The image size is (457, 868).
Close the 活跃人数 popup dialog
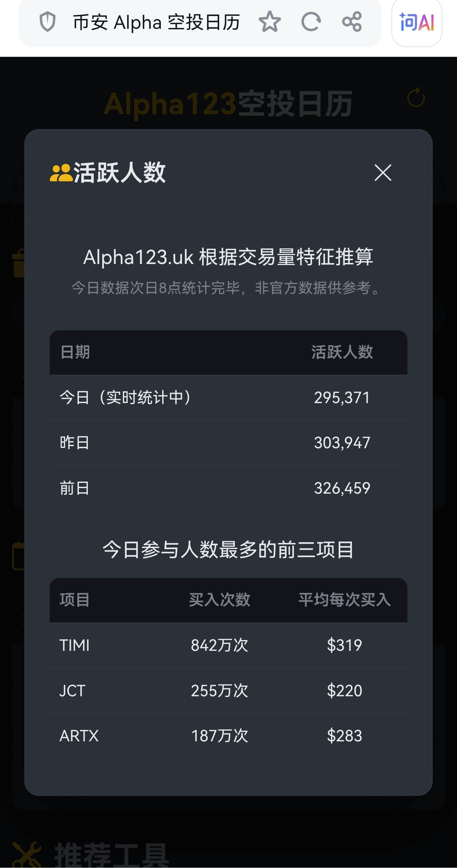point(383,173)
